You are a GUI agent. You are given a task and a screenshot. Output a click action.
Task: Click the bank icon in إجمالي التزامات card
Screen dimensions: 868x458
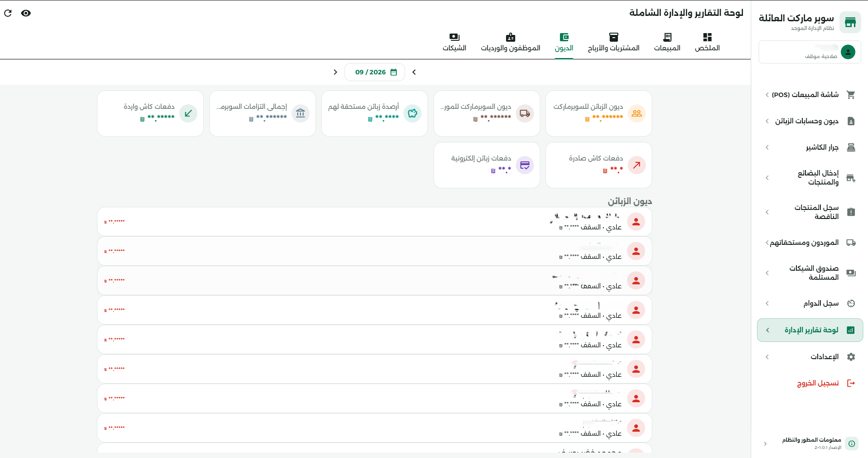click(x=300, y=113)
